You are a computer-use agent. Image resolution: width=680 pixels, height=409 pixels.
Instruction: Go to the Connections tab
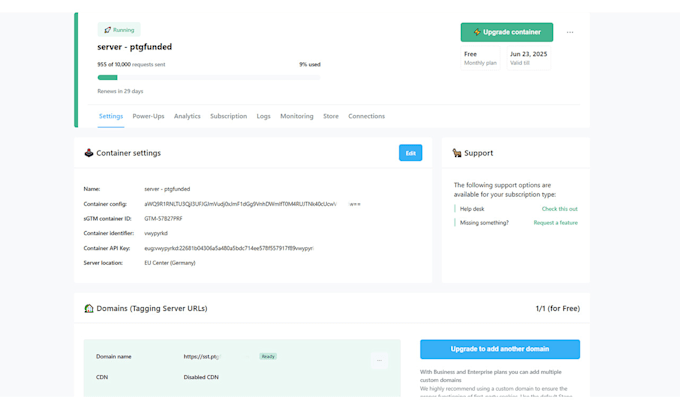[x=366, y=116]
